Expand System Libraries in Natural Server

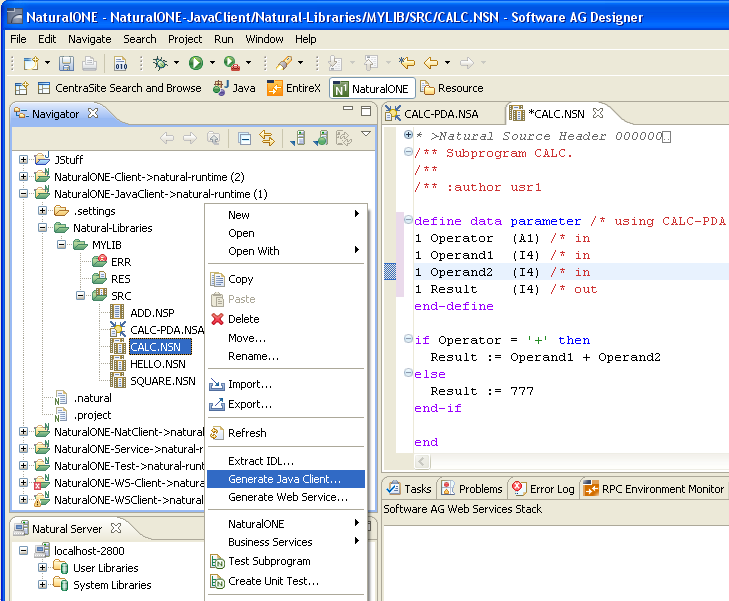pyautogui.click(x=42, y=585)
